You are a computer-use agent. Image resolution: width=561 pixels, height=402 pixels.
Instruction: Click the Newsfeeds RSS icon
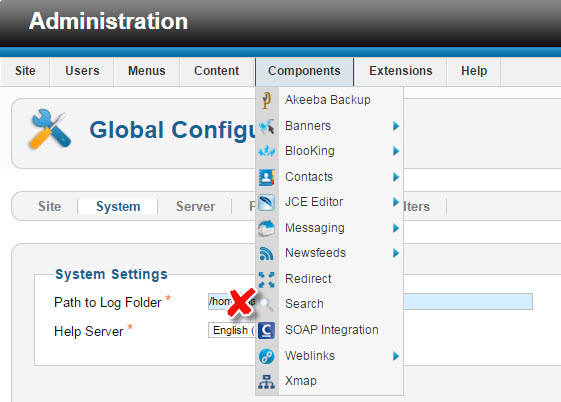[x=267, y=254]
